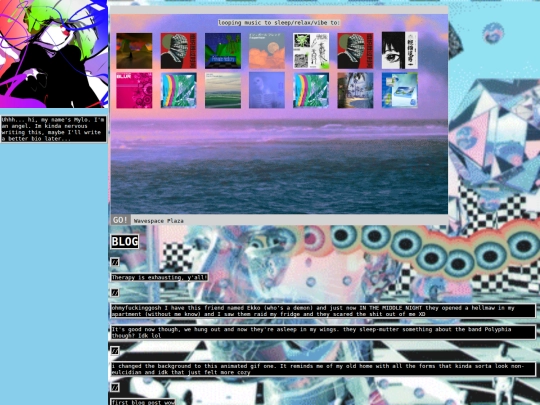Click the green-haired anime profile picture
This screenshot has height=405, width=540.
54,54
